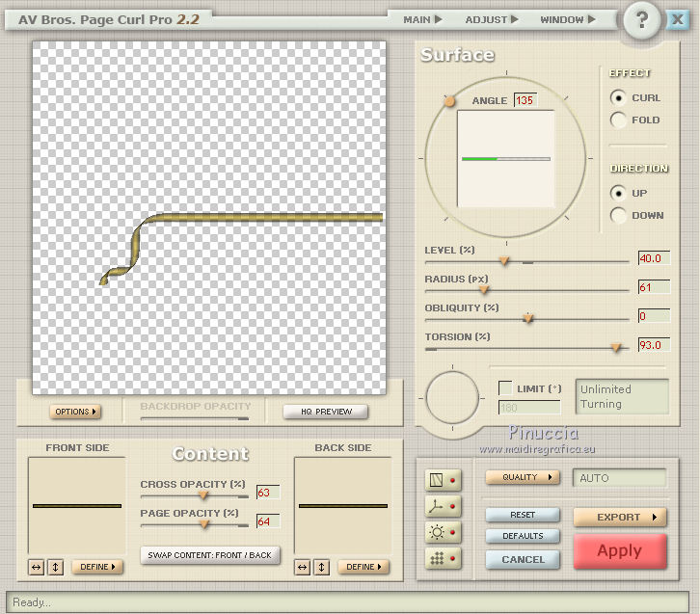
Task: Open the WINDOW menu
Action: 567,19
